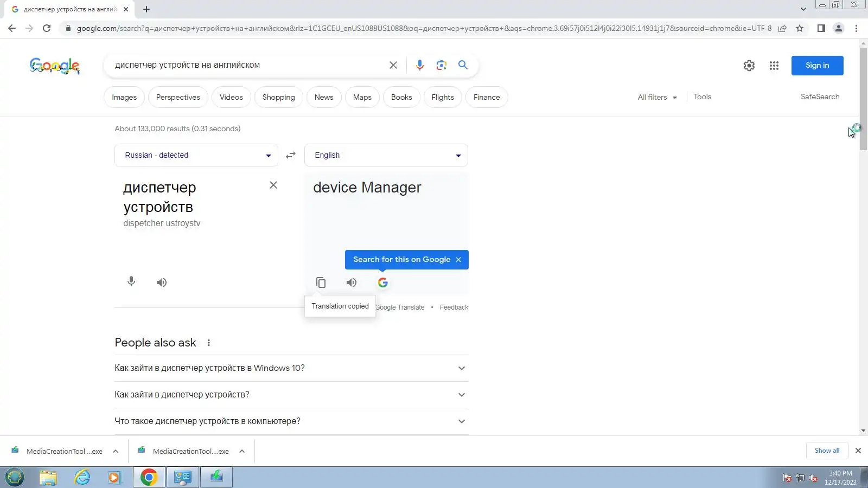This screenshot has height=488, width=868.
Task: Share this page from the address bar
Action: tap(782, 28)
